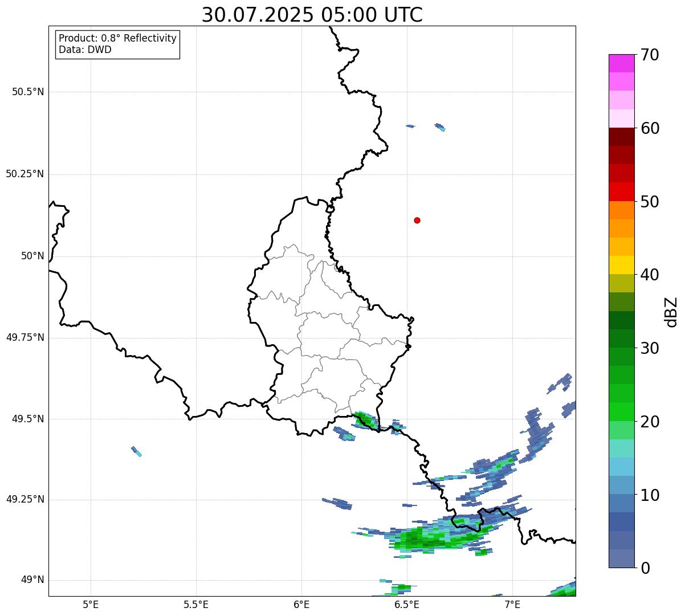The width and height of the screenshot is (685, 616).
Task: Click the dark maroon swatch just below 60 dBZ
Action: (621, 137)
